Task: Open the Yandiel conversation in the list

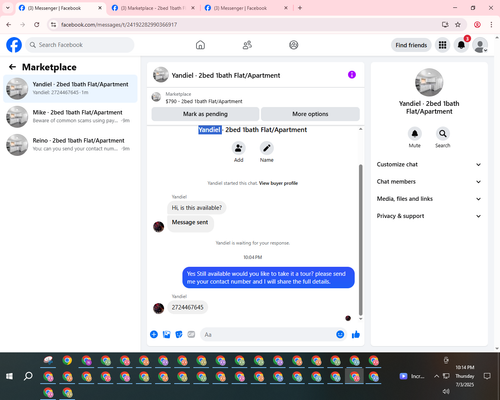Action: [70, 88]
